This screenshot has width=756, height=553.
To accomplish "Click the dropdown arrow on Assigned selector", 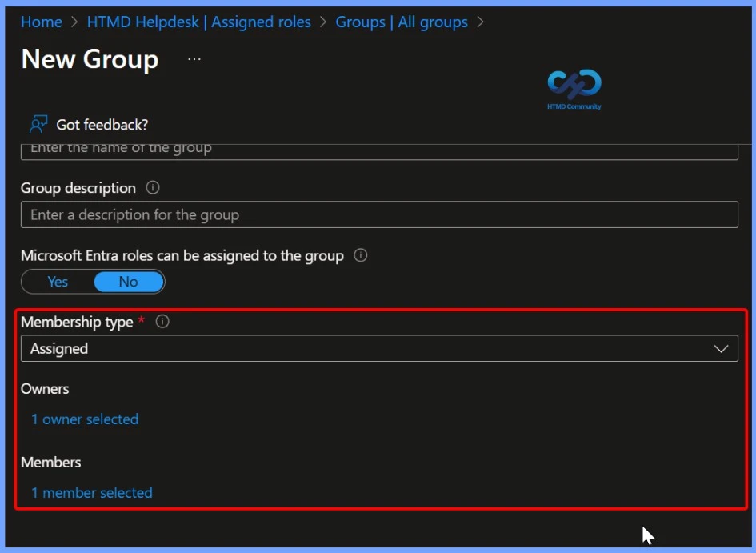I will [719, 348].
